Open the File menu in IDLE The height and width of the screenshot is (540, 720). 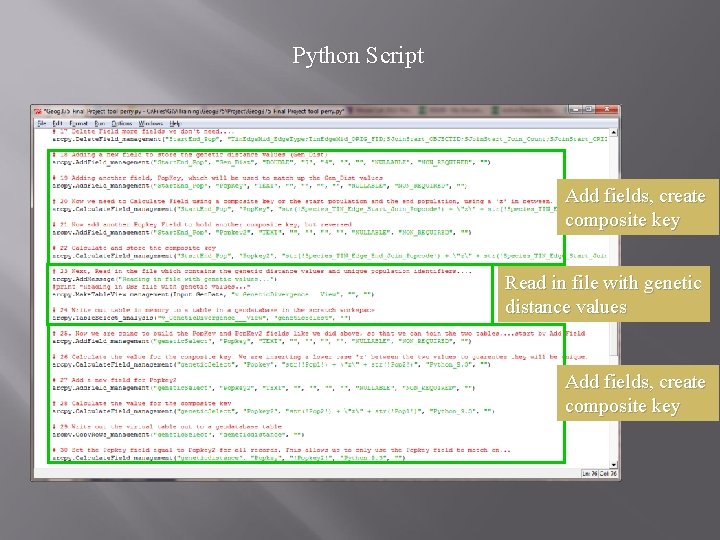click(x=42, y=124)
